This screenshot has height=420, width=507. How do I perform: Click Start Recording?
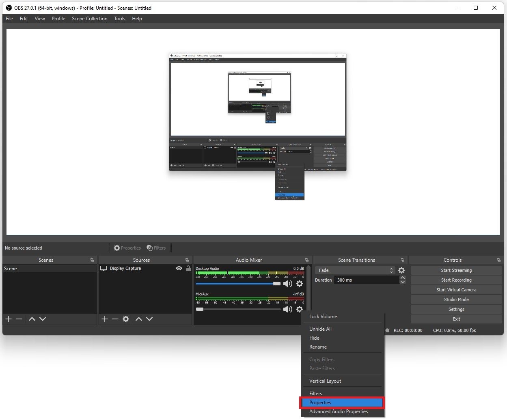coord(456,280)
